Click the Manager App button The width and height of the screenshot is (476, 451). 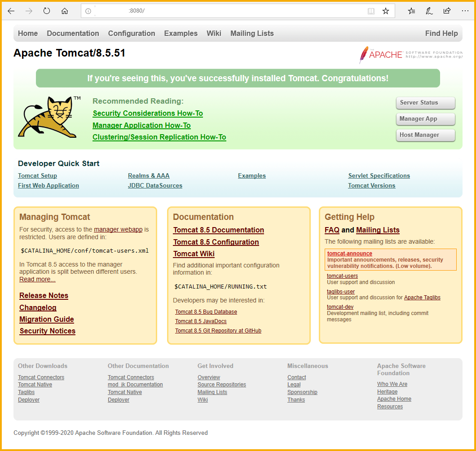pyautogui.click(x=425, y=119)
